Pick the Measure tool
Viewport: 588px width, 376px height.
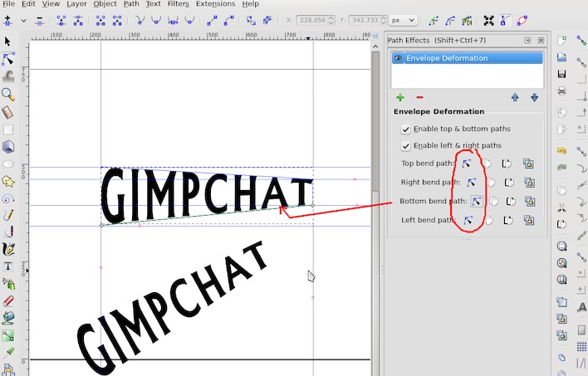pyautogui.click(x=7, y=112)
